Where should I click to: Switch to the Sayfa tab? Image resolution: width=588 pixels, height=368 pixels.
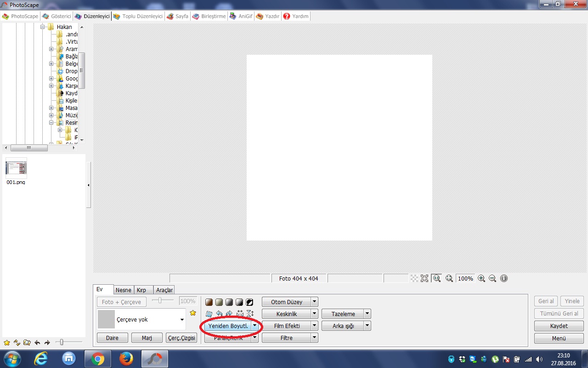click(x=177, y=16)
